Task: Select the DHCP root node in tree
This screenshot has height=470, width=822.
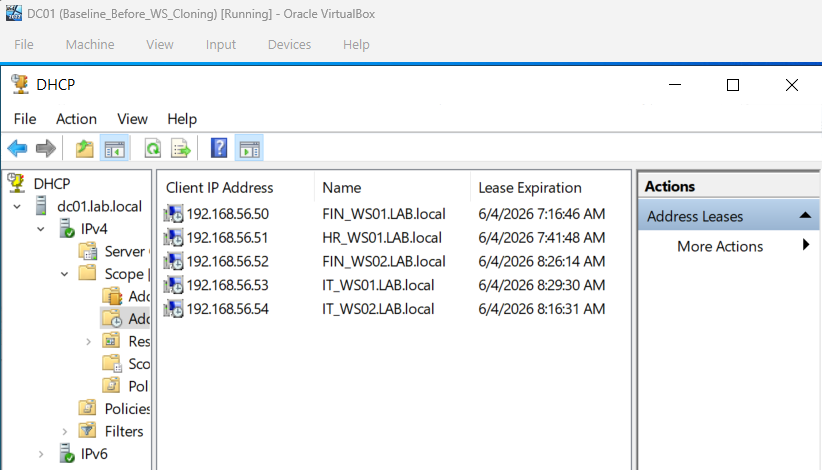Action: click(x=52, y=183)
